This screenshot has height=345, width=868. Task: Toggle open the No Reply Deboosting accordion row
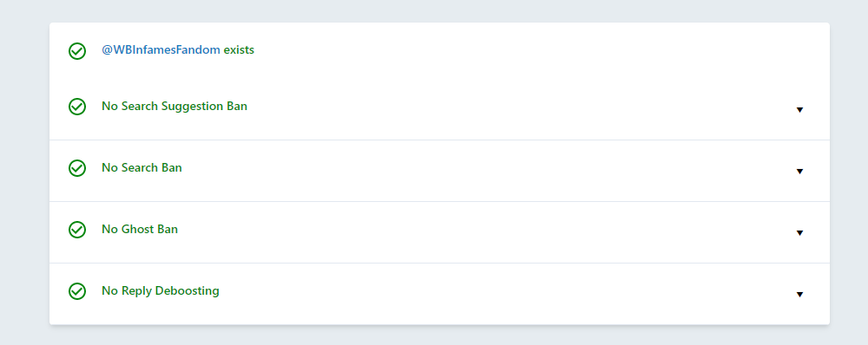click(x=439, y=294)
